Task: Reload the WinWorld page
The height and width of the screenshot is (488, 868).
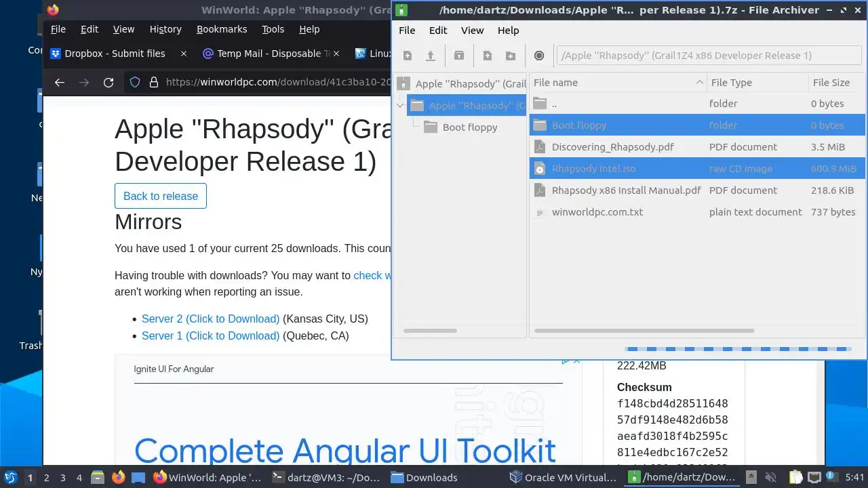Action: (x=108, y=82)
